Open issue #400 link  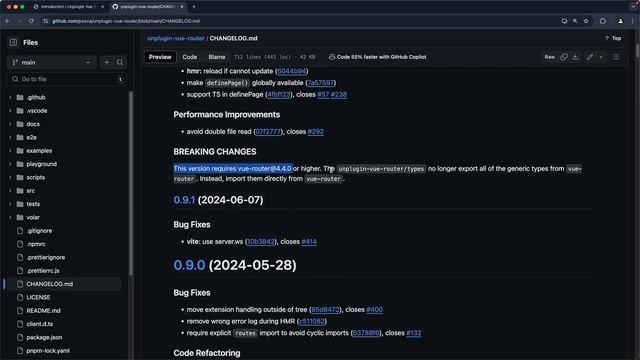pos(374,310)
